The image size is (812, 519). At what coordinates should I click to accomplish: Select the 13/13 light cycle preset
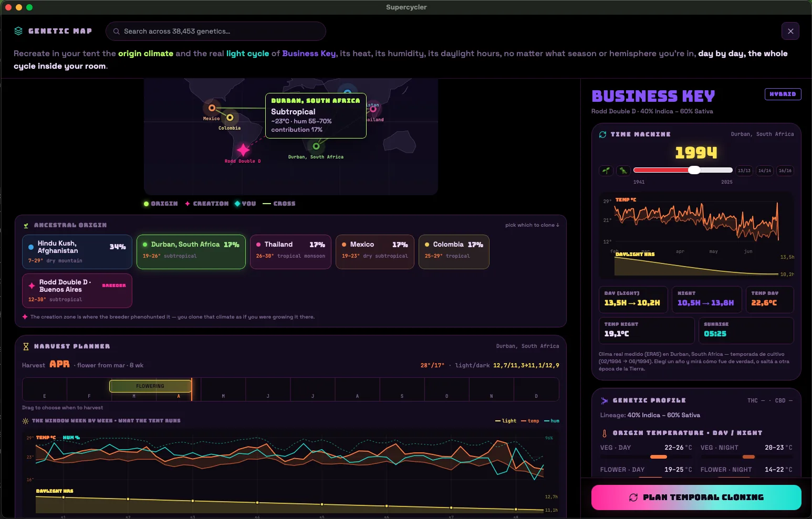pyautogui.click(x=744, y=171)
